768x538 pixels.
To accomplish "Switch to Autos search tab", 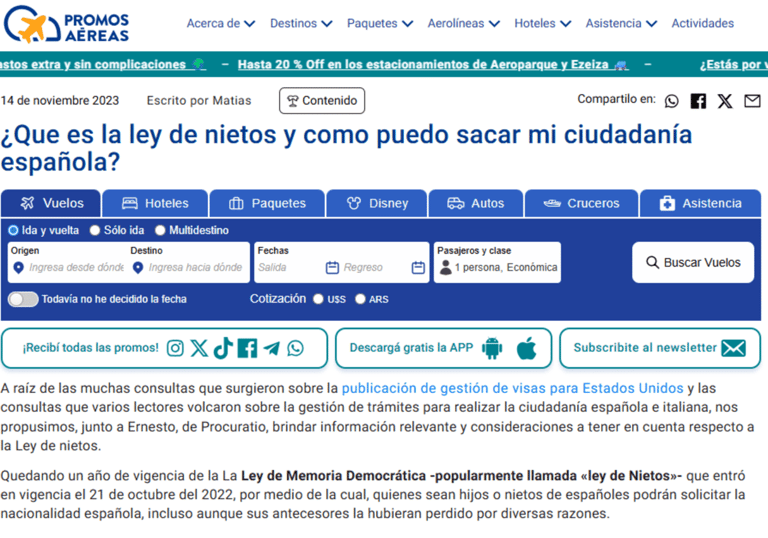I will click(476, 203).
